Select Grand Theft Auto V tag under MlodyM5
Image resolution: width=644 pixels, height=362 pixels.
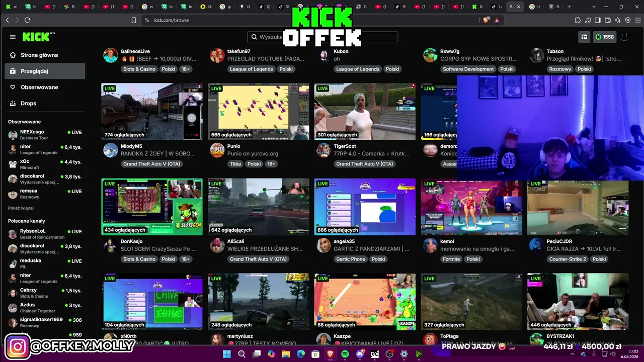[152, 164]
